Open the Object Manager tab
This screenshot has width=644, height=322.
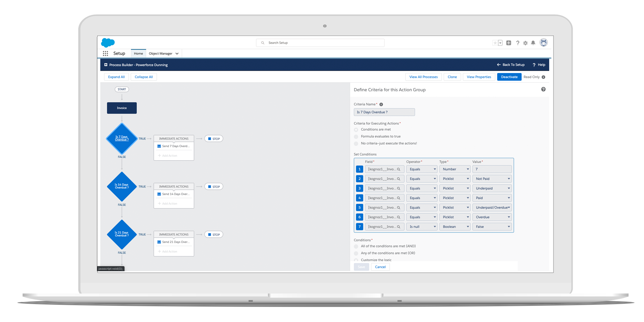pos(163,54)
